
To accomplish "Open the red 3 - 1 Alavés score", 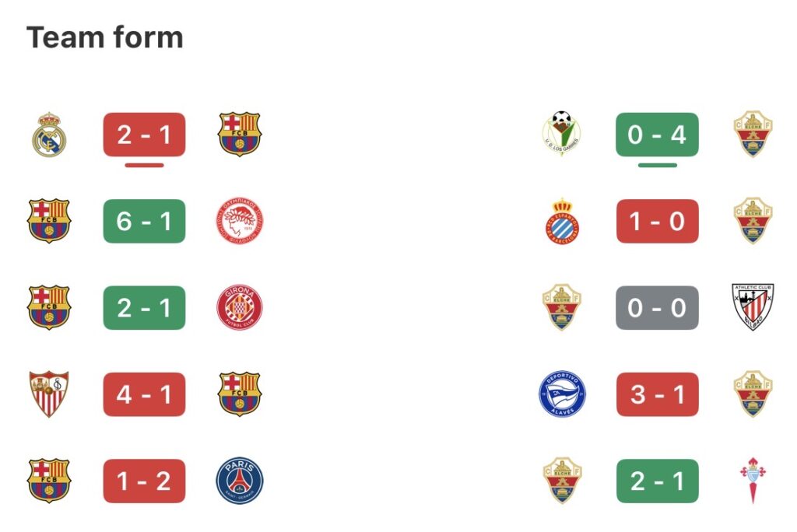I will click(x=657, y=394).
